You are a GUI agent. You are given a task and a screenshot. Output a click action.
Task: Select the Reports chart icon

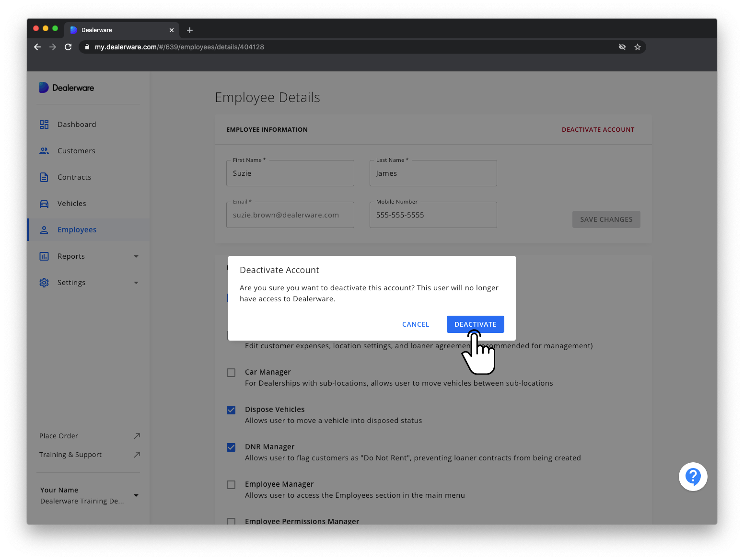tap(44, 256)
